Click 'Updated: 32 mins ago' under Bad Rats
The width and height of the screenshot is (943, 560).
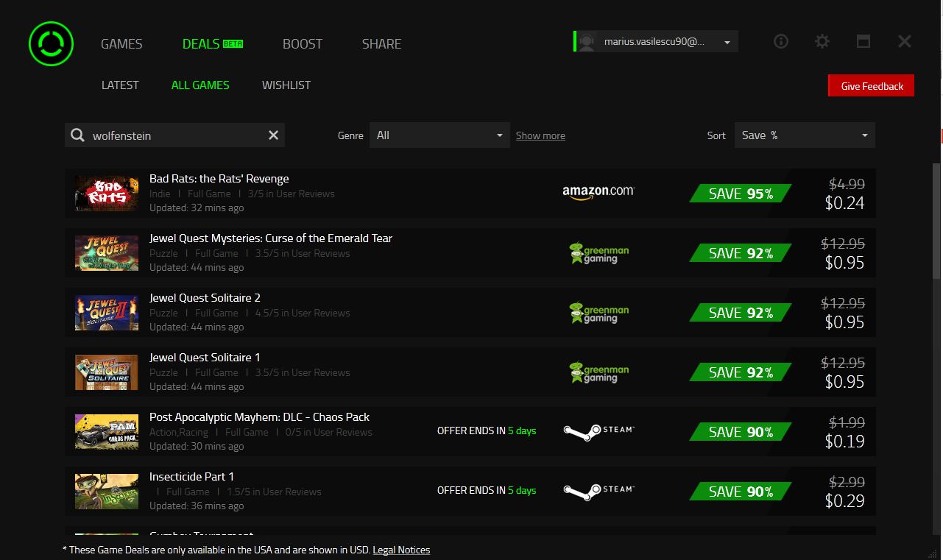(x=197, y=208)
